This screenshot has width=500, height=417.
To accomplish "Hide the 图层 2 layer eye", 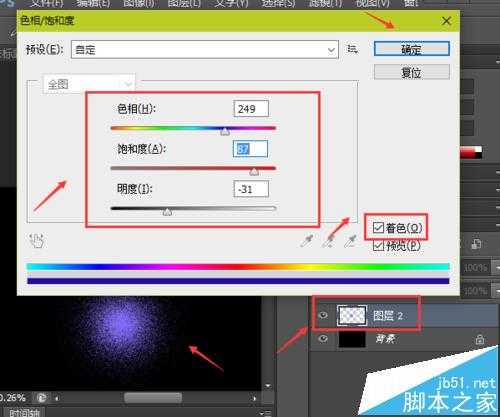I will click(323, 315).
